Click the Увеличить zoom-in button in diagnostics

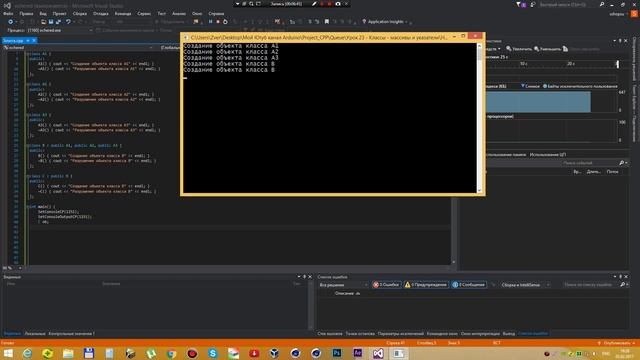point(519,49)
